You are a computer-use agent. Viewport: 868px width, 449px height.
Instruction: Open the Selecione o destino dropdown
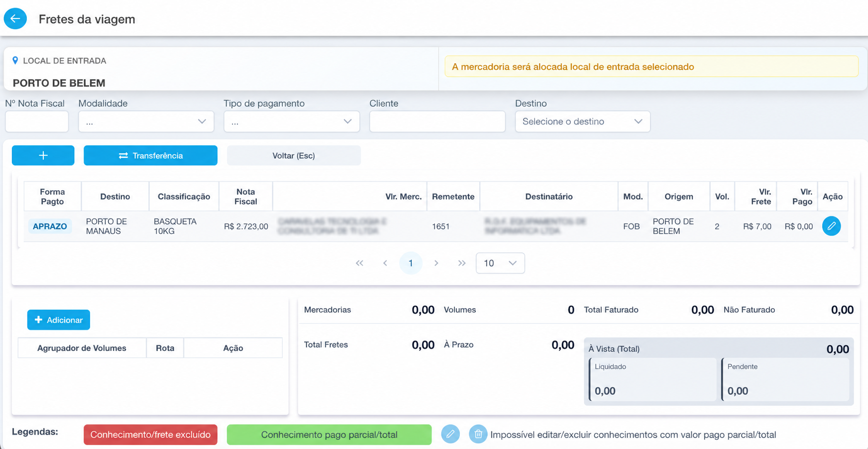(x=582, y=121)
